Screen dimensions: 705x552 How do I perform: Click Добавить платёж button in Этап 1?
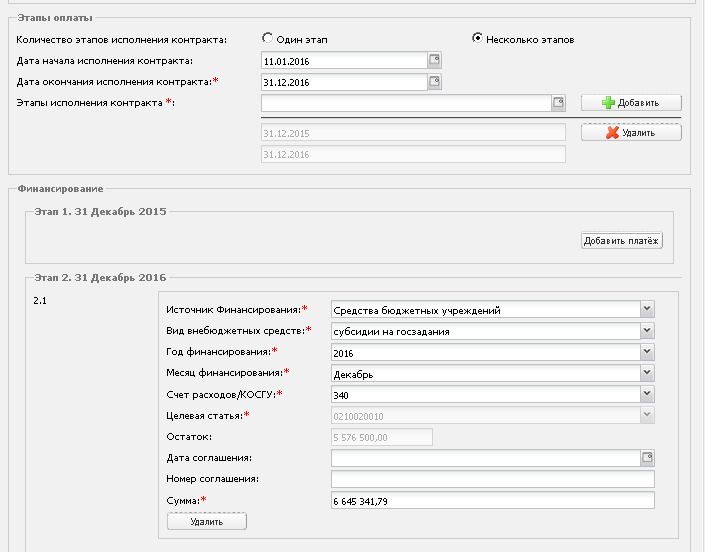(621, 240)
